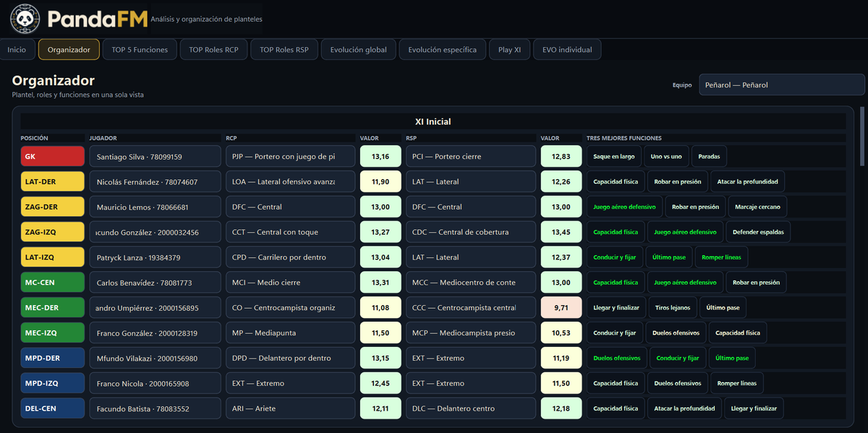Click the Marcaje cercano chip
868x433 pixels.
tap(757, 207)
